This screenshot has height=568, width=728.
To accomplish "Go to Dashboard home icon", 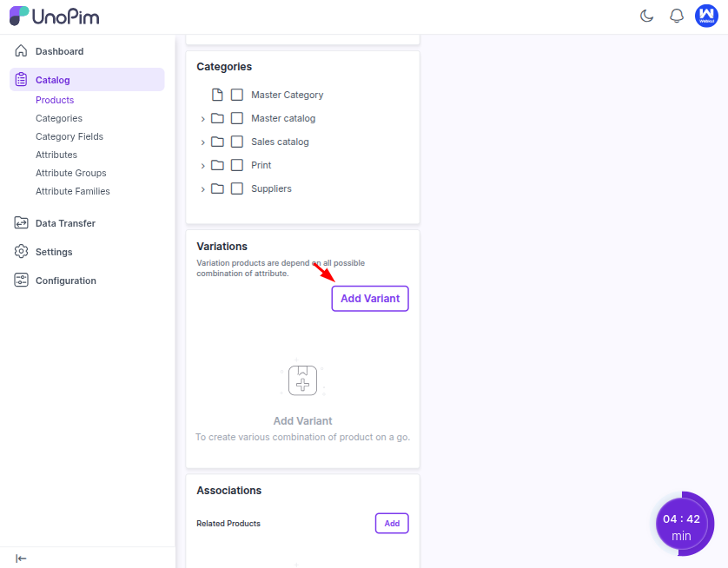I will [x=22, y=51].
